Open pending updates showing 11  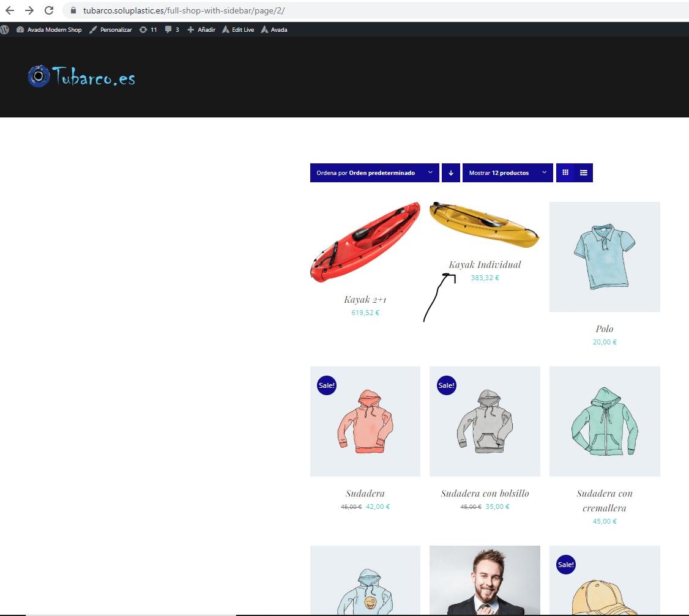coord(148,30)
